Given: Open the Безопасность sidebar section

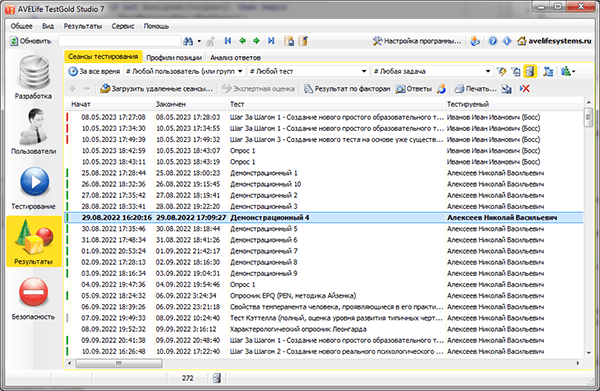Looking at the screenshot, I should click(34, 298).
